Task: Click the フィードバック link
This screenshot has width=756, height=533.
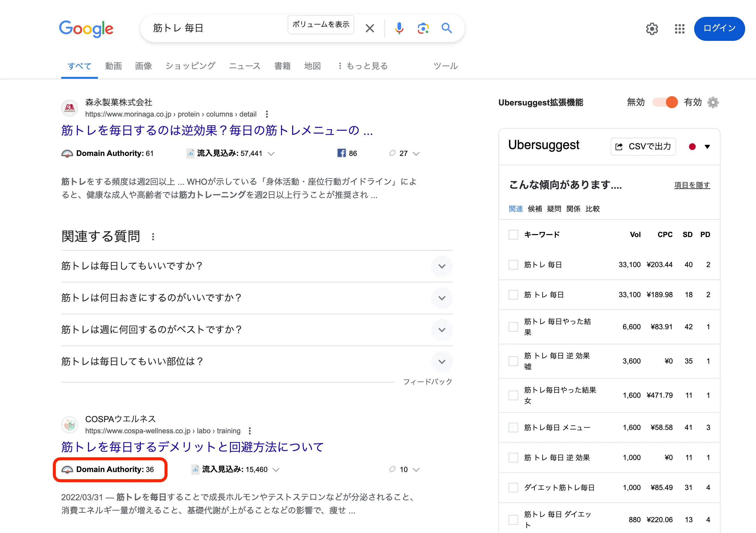Action: pos(428,382)
